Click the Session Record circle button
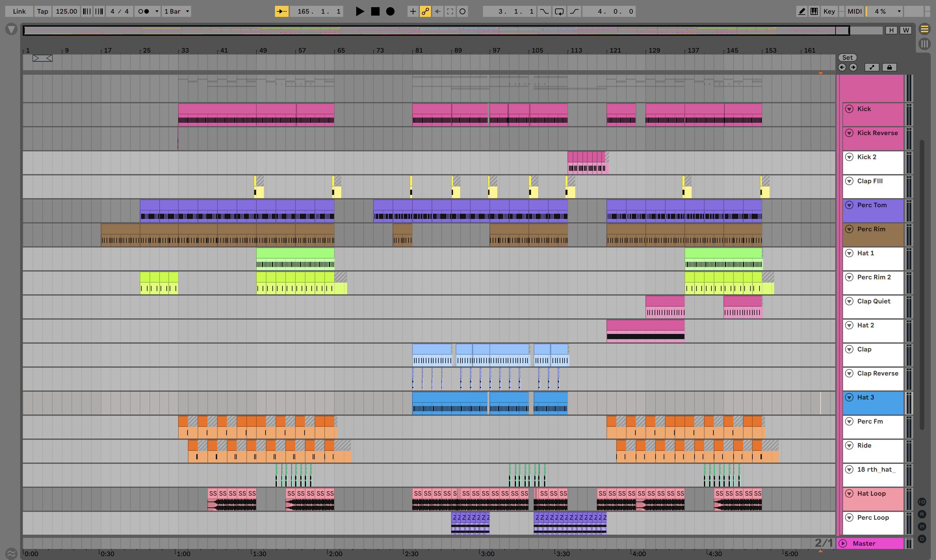This screenshot has height=560, width=936. [x=462, y=11]
